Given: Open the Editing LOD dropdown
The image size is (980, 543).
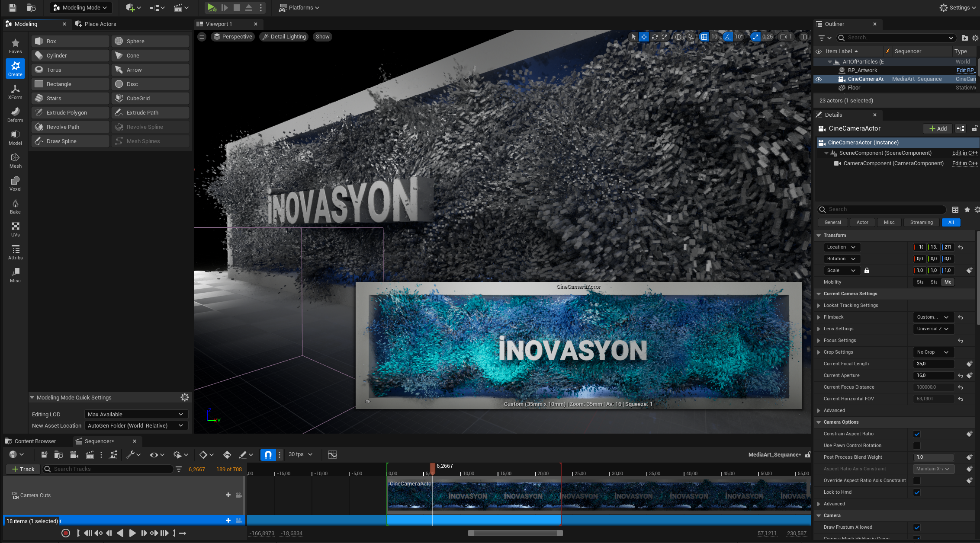Looking at the screenshot, I should 136,414.
